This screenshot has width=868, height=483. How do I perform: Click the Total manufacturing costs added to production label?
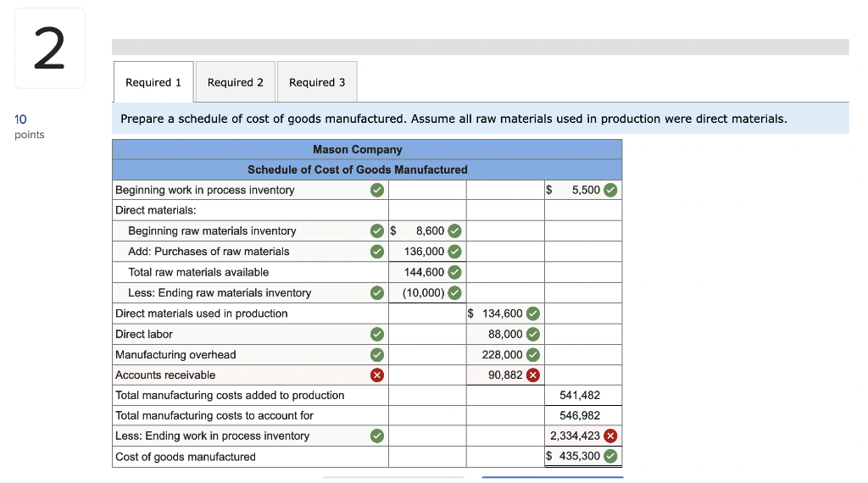tap(230, 395)
